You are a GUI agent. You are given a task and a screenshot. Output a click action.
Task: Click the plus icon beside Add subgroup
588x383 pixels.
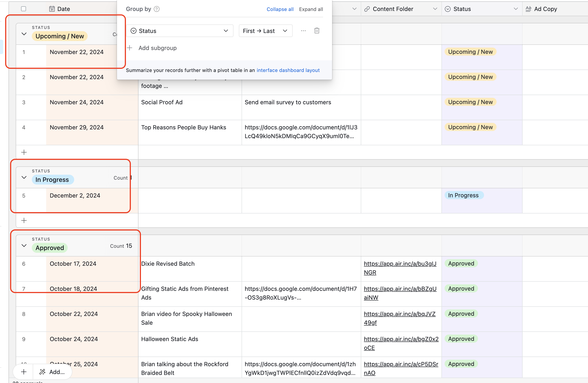point(130,48)
